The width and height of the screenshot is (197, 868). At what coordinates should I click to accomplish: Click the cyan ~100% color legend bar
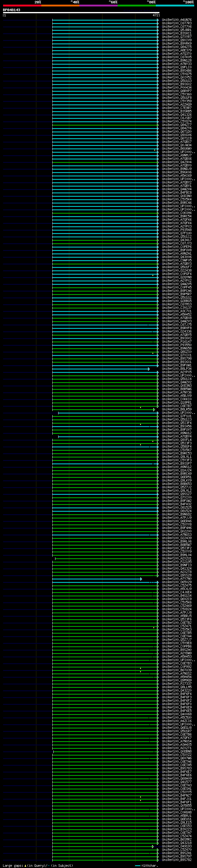tap(175, 6)
